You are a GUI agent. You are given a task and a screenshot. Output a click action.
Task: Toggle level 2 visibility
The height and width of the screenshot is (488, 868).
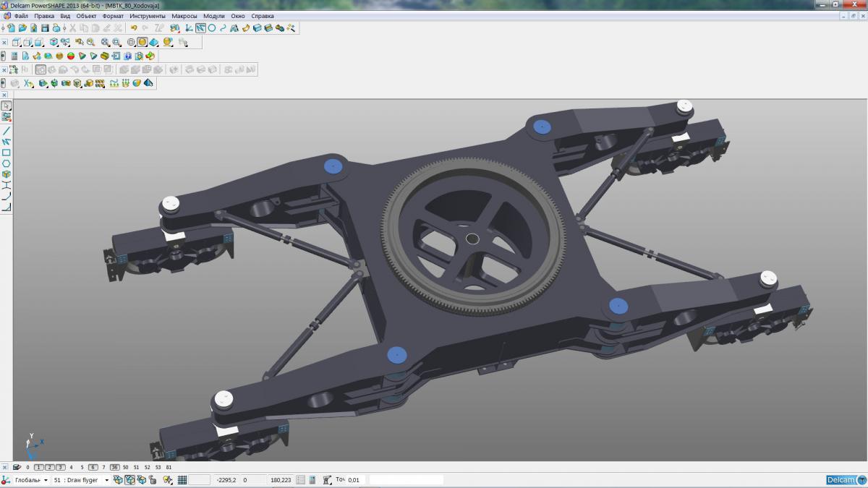pos(50,467)
